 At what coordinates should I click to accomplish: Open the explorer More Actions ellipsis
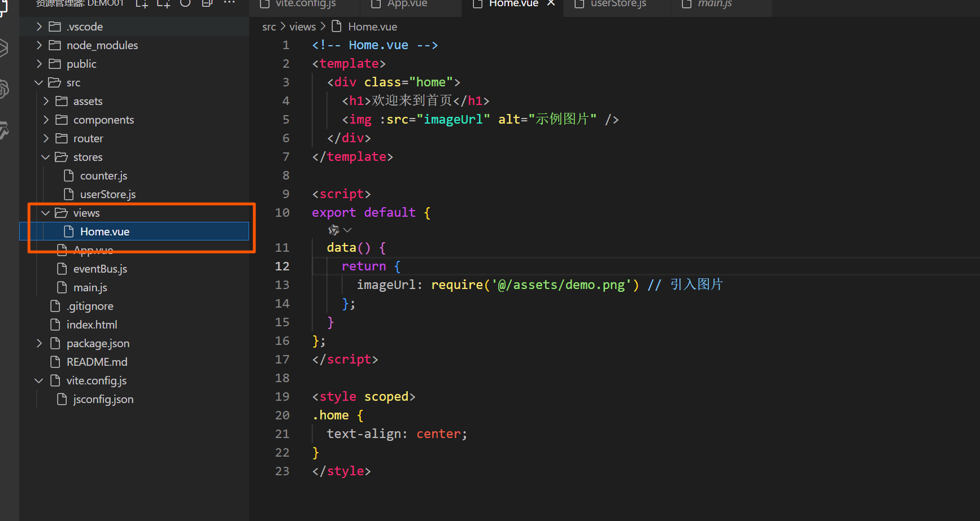coord(229,3)
